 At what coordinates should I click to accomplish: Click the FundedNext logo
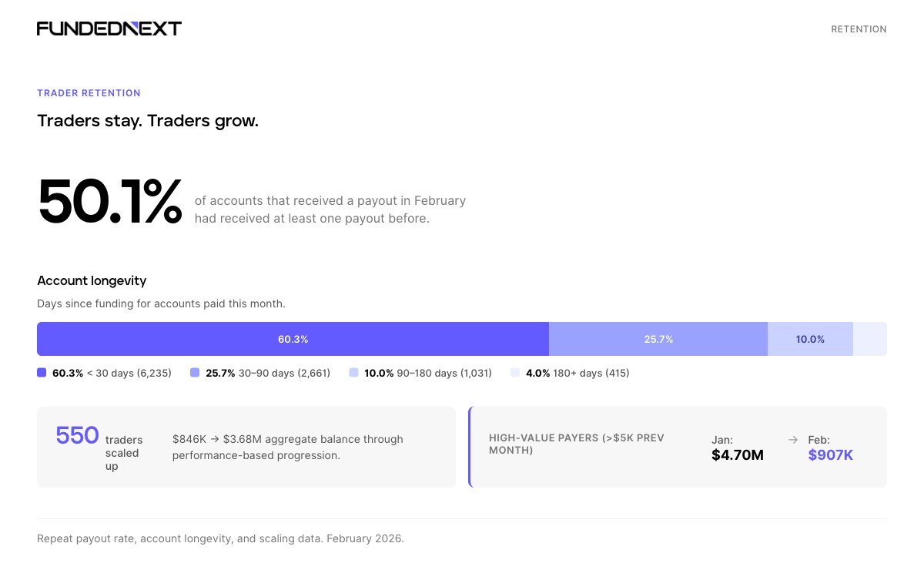pos(109,28)
